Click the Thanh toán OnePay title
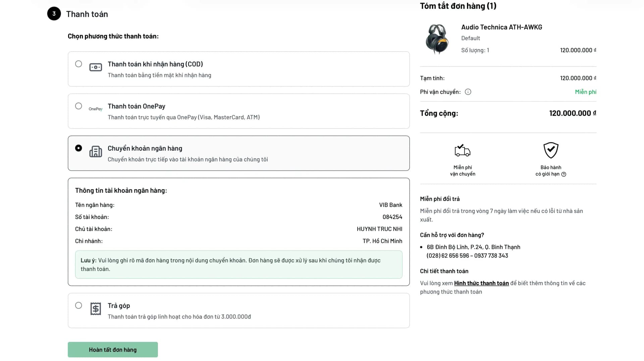Viewport: 644px width, 361px height. click(x=137, y=106)
